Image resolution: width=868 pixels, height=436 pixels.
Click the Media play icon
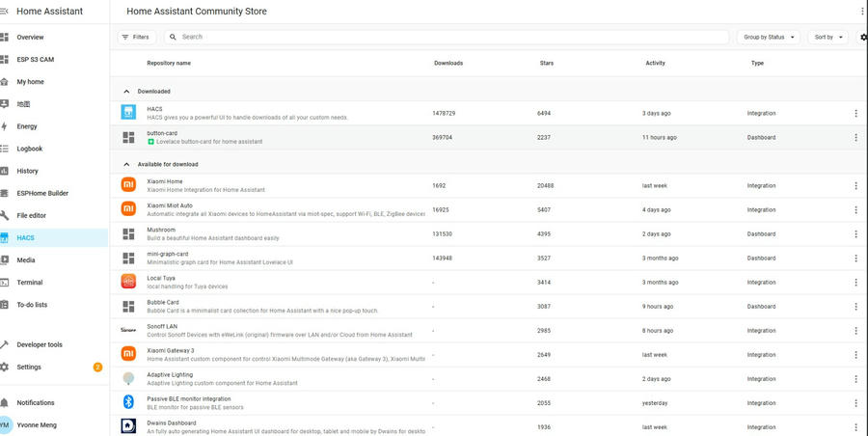click(5, 259)
